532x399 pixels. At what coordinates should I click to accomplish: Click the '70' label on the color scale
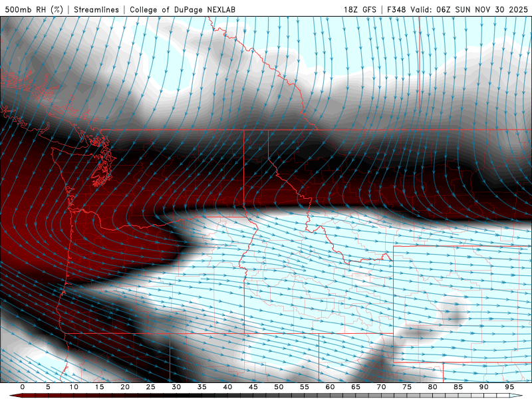point(381,387)
